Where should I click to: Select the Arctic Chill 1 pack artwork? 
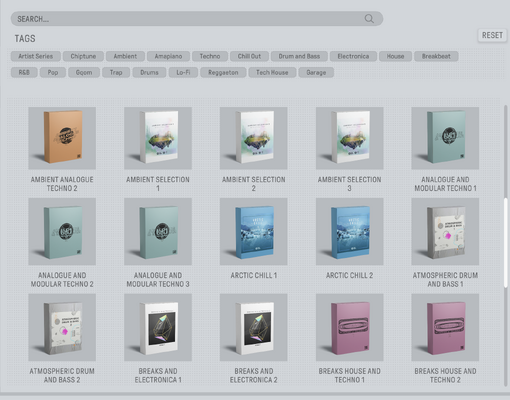(254, 232)
